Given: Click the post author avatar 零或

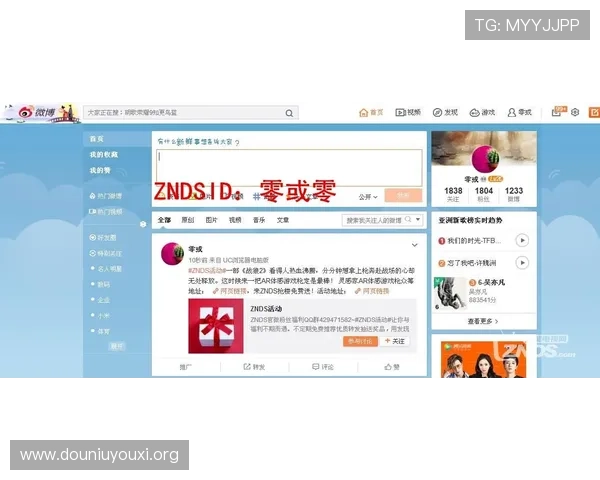Looking at the screenshot, I should pyautogui.click(x=172, y=253).
